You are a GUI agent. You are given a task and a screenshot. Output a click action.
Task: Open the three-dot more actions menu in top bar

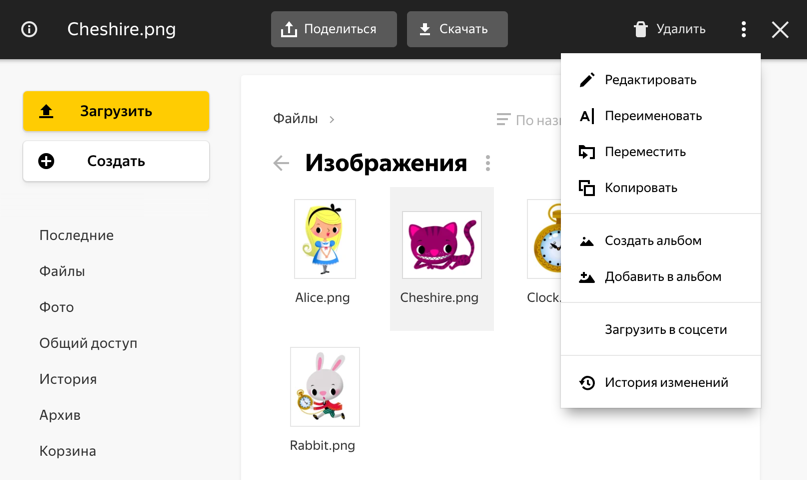743,29
